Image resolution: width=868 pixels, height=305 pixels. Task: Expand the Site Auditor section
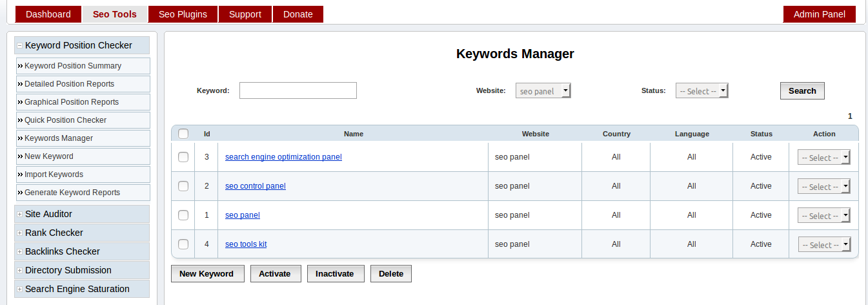pyautogui.click(x=82, y=214)
